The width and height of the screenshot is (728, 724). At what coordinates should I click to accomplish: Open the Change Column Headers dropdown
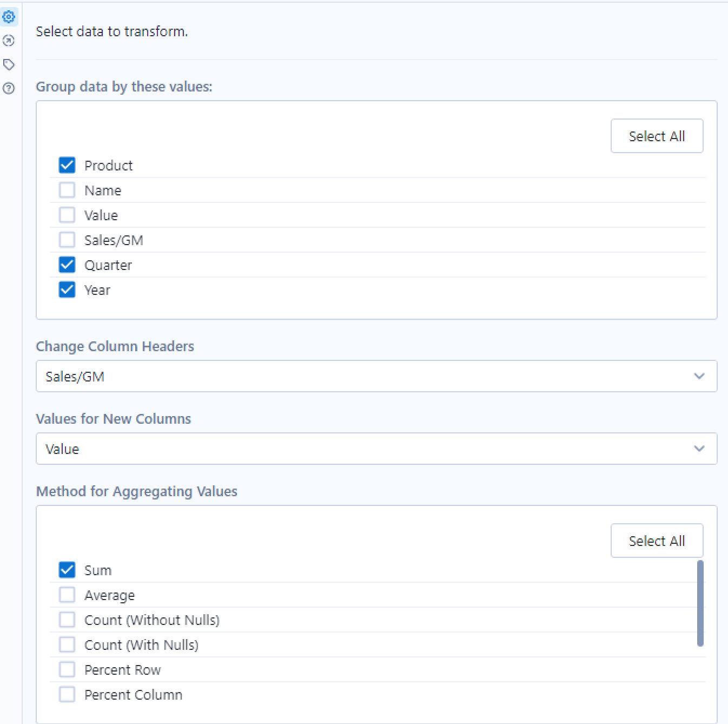(376, 376)
